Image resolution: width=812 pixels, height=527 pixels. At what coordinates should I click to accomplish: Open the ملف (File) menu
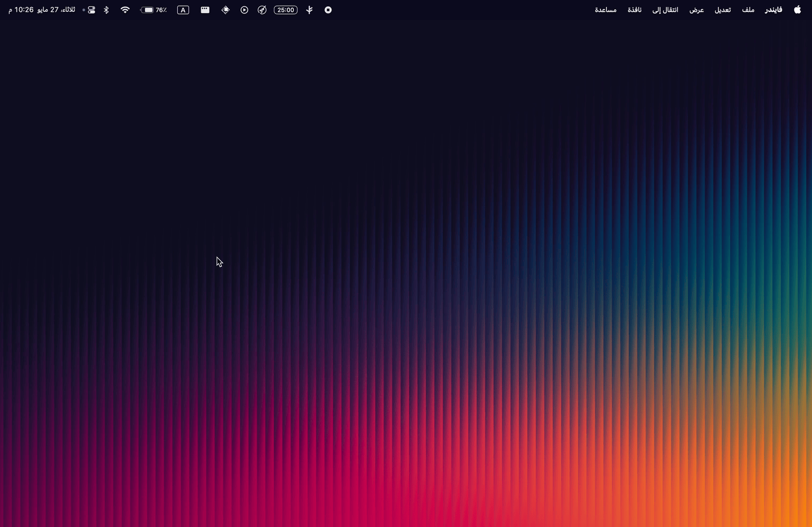click(x=748, y=10)
